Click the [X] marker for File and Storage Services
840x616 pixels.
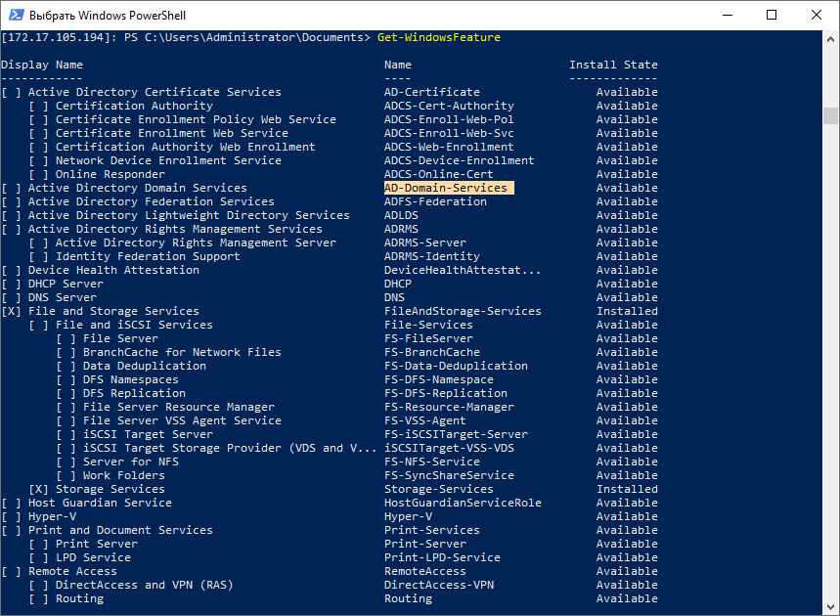pyautogui.click(x=11, y=311)
